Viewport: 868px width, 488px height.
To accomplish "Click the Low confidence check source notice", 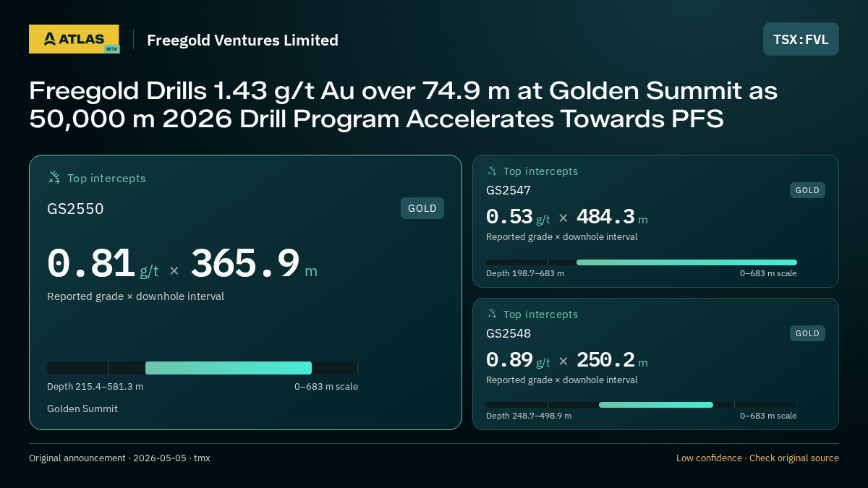I will 757,458.
